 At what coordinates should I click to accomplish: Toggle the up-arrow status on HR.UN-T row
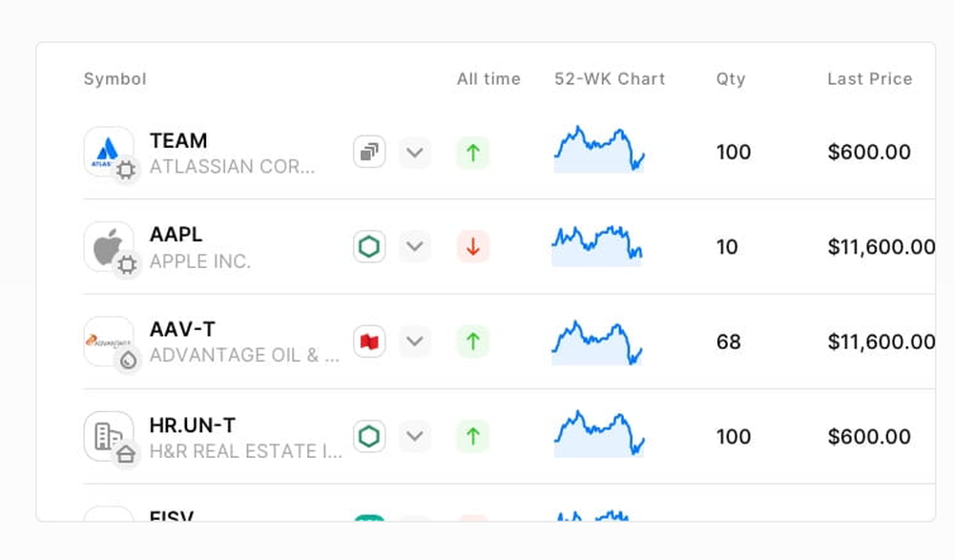tap(473, 435)
